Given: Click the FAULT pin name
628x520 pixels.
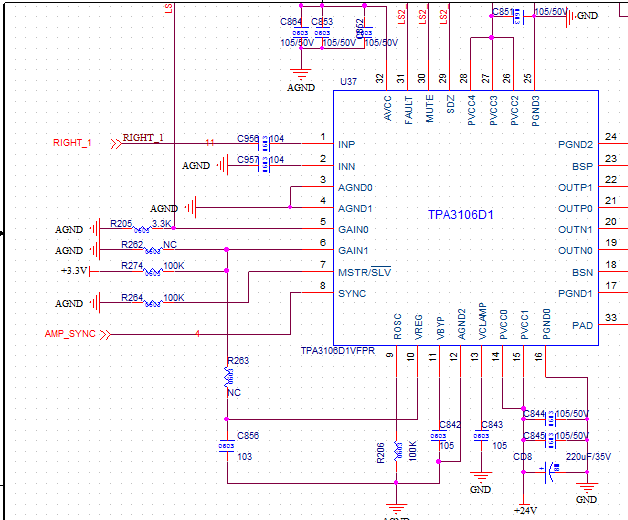Looking at the screenshot, I should point(409,110).
